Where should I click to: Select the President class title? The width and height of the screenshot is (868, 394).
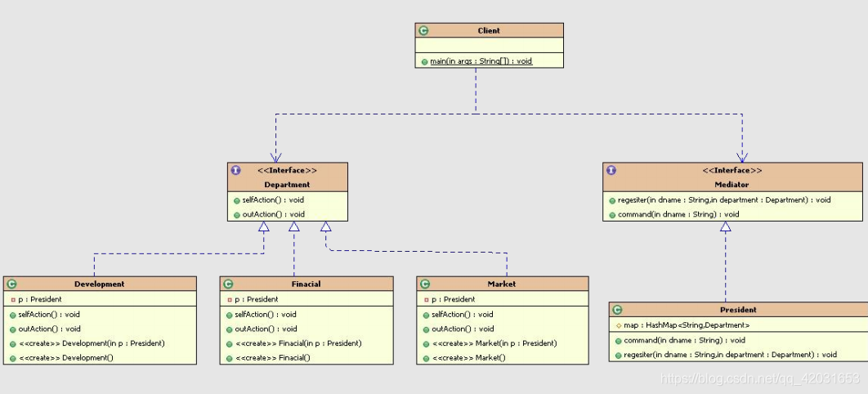(x=739, y=310)
